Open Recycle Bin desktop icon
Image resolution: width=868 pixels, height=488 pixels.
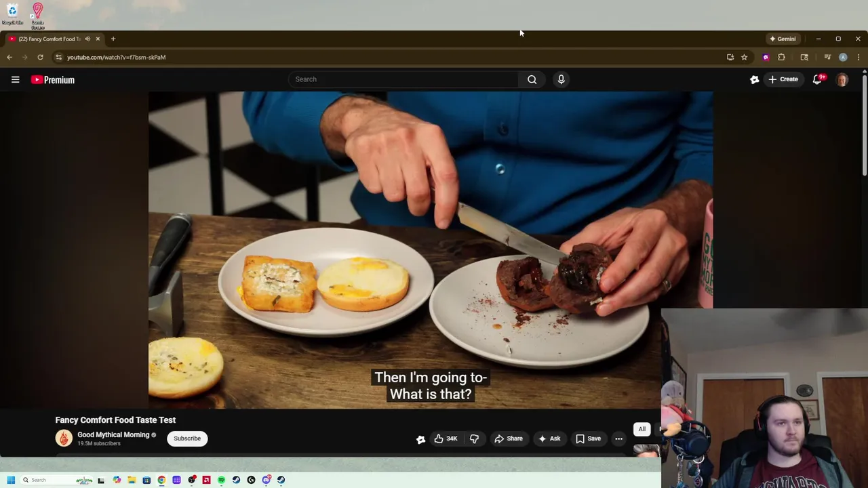(x=12, y=13)
